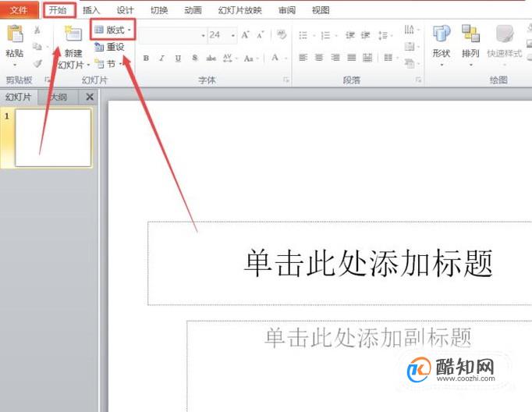Reset slide with the 重设 button
This screenshot has width=532, height=412.
point(109,47)
